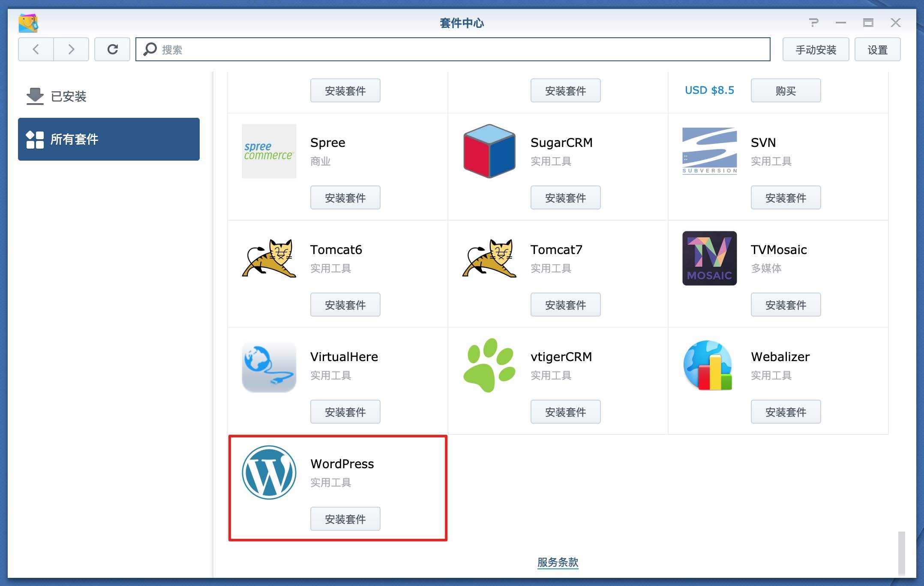Go forward with the right chevron
This screenshot has height=586, width=924.
tap(71, 49)
